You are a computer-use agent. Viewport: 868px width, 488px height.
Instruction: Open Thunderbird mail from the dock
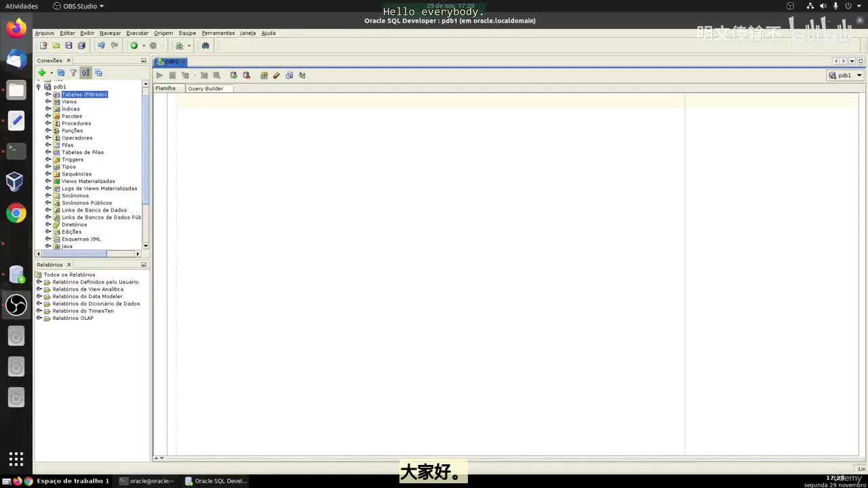[x=16, y=59]
